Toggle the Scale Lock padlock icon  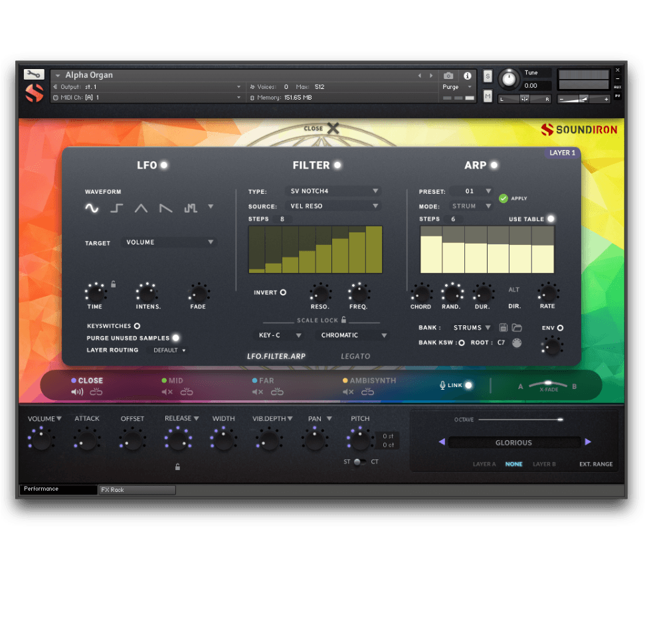[343, 319]
